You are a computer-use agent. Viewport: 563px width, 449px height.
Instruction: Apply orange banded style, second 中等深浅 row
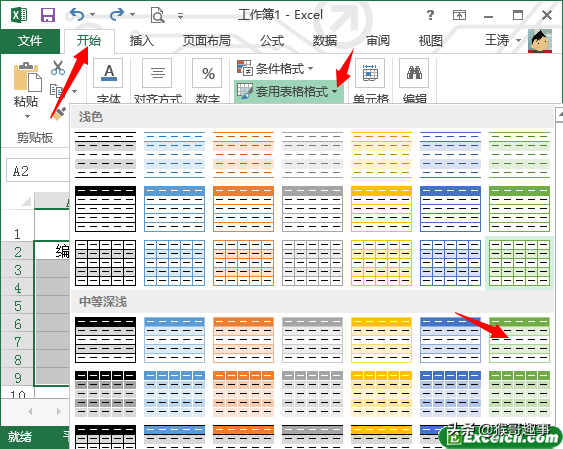pos(243,394)
